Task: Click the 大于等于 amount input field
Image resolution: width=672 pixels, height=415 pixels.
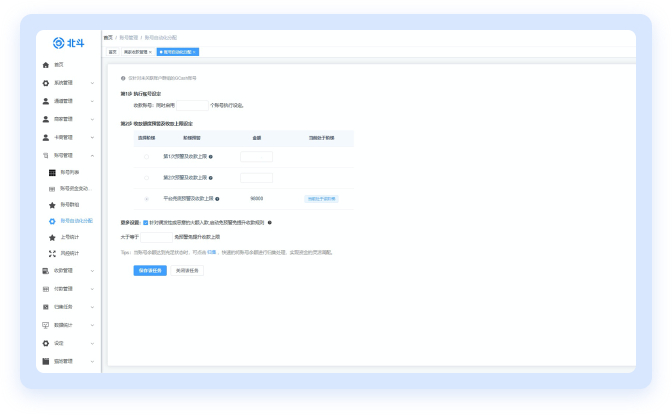Action: [x=157, y=237]
